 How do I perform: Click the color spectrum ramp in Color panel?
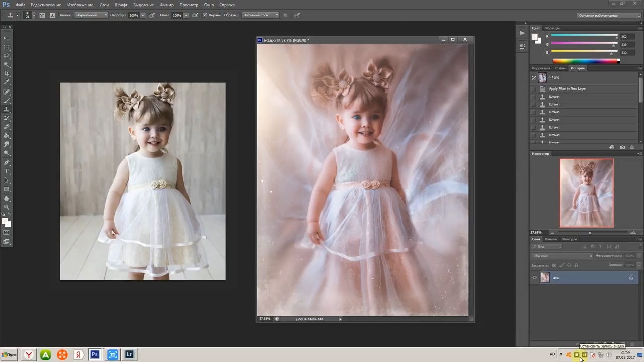(x=586, y=61)
